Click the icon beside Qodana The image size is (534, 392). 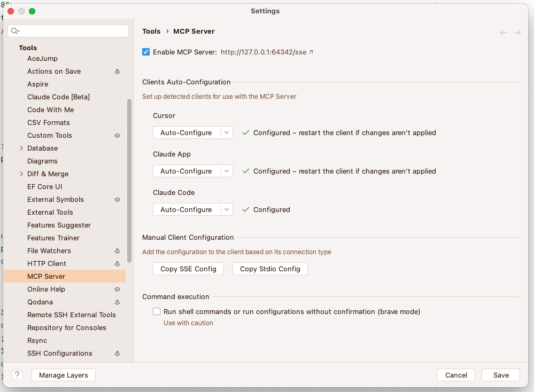(117, 302)
